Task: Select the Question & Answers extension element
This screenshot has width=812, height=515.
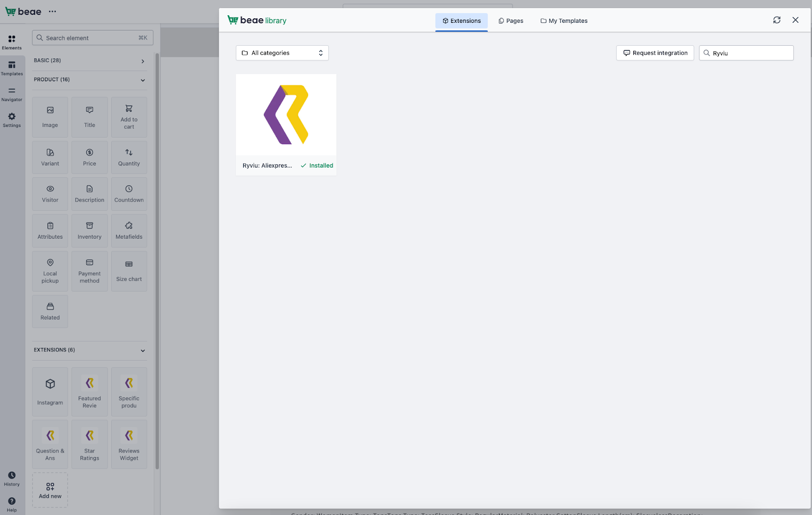Action: coord(50,444)
